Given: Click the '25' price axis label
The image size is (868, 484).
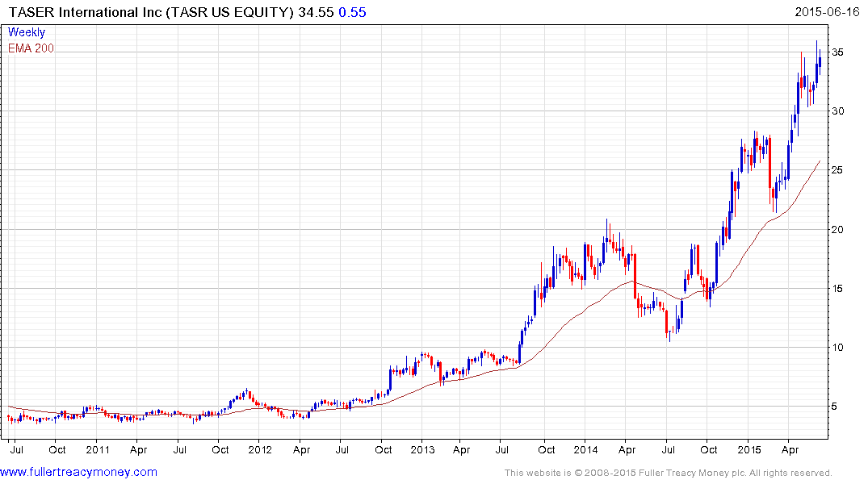Looking at the screenshot, I should pyautogui.click(x=837, y=170).
